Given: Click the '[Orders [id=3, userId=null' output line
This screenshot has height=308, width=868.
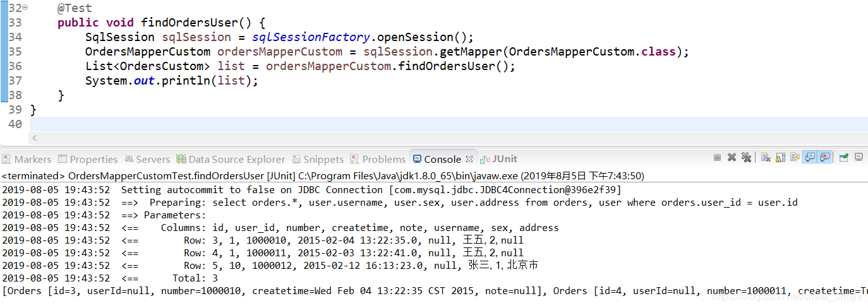Looking at the screenshot, I should click(435, 291).
